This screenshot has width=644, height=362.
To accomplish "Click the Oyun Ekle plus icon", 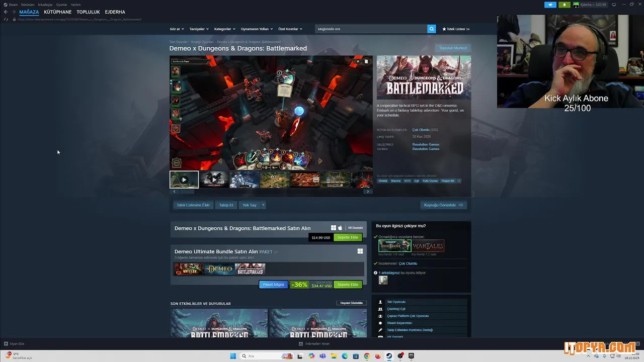I will coord(6,344).
